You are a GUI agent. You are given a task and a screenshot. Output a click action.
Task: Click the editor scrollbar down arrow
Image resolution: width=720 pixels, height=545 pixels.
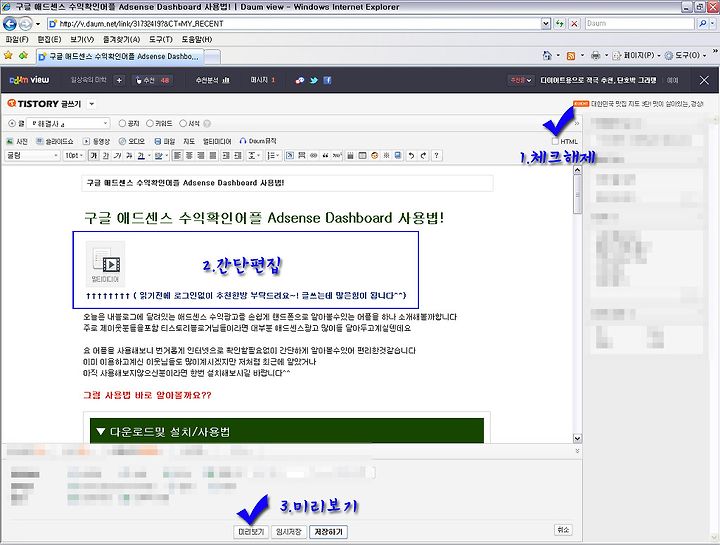(578, 438)
